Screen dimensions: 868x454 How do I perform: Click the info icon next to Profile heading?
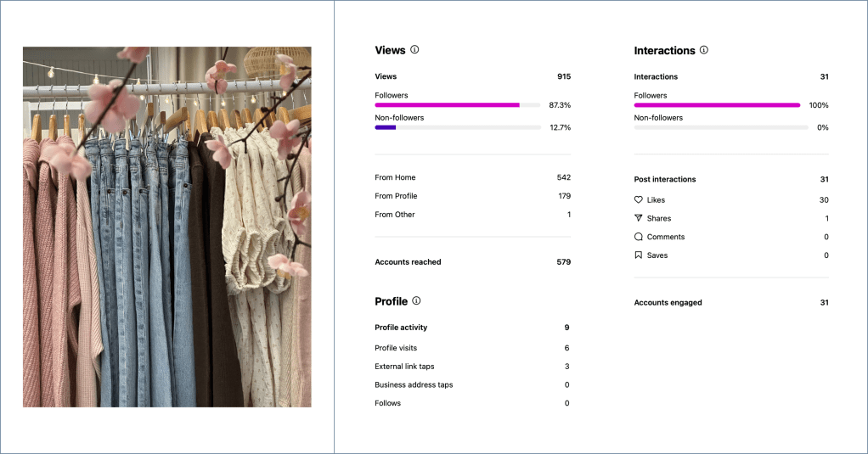[416, 300]
